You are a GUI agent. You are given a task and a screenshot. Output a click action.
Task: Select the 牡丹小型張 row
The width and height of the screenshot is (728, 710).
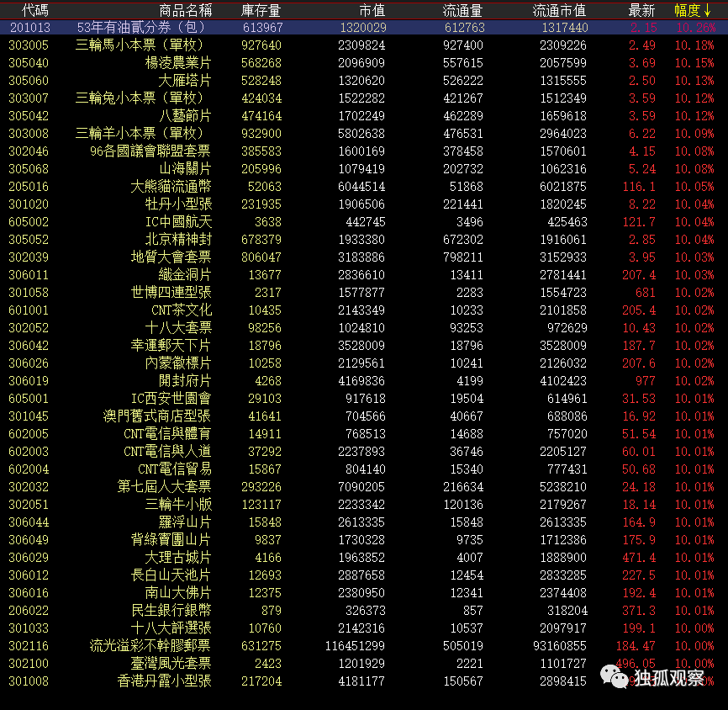coord(364,204)
